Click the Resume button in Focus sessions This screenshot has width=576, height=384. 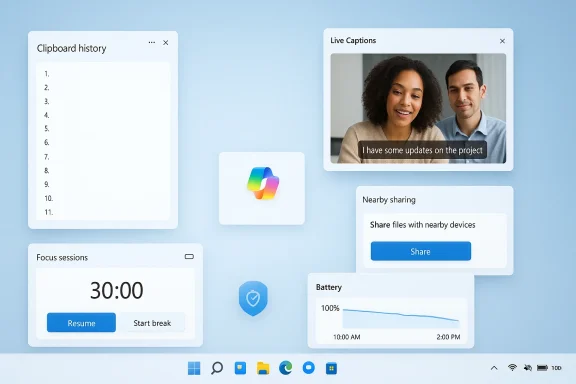[81, 323]
